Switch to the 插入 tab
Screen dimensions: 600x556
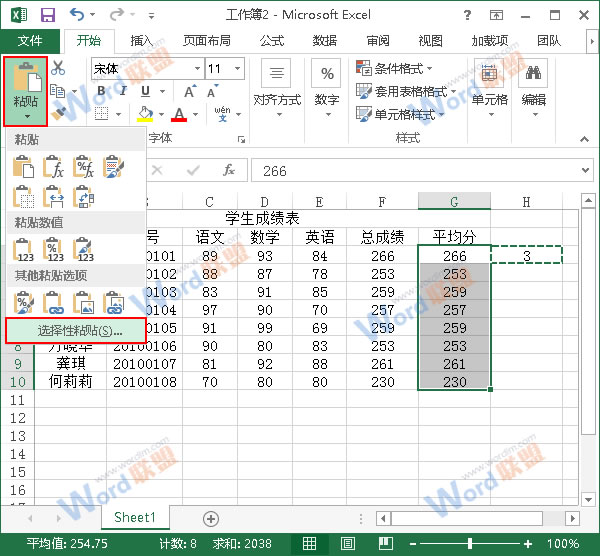pyautogui.click(x=142, y=41)
